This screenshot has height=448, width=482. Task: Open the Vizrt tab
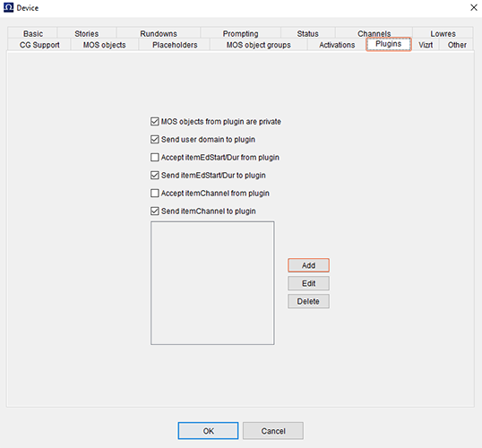click(x=426, y=45)
